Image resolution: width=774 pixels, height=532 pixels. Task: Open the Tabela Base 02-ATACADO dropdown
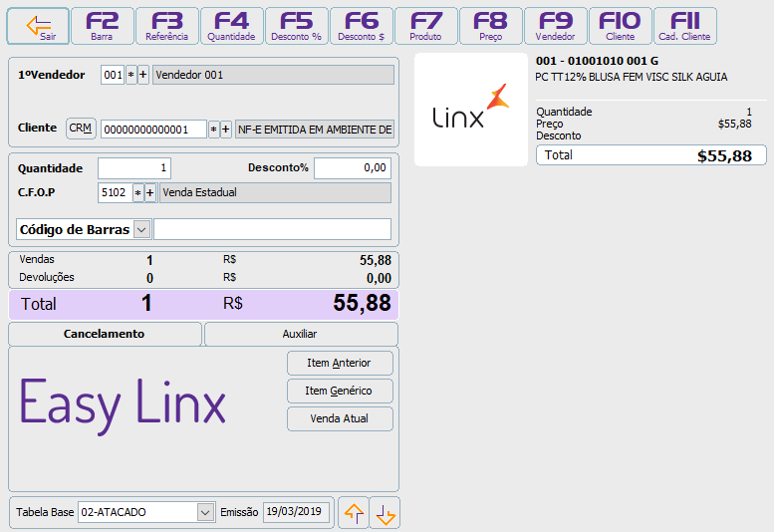(x=205, y=512)
